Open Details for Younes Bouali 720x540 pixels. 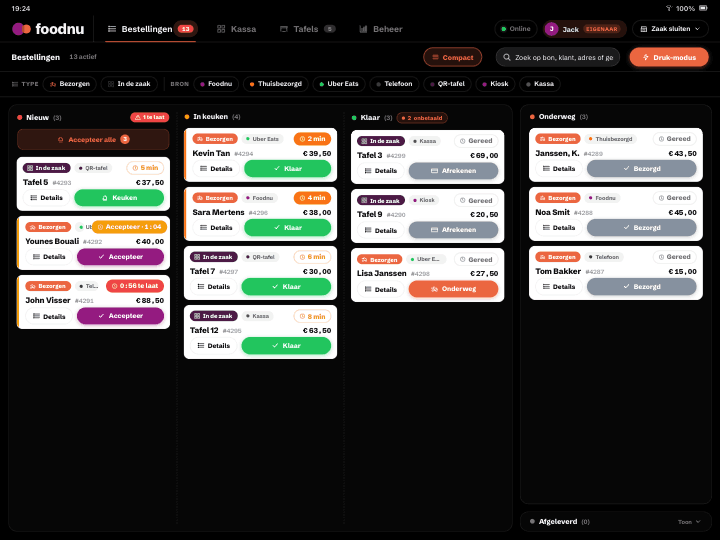(49, 257)
